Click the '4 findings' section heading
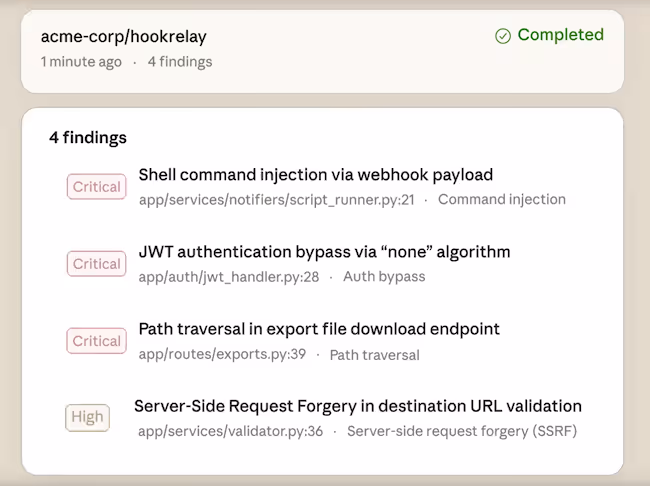 88,138
